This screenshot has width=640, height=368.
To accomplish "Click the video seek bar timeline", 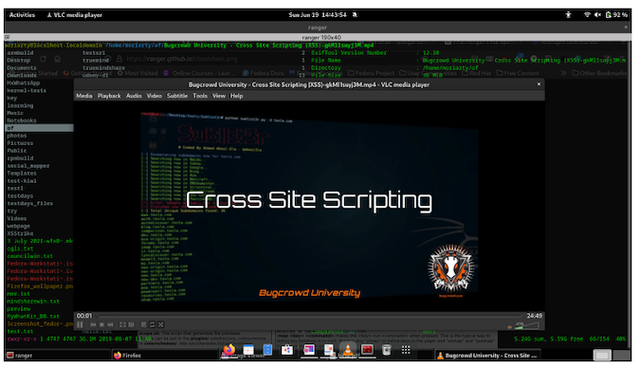I will tap(310, 316).
